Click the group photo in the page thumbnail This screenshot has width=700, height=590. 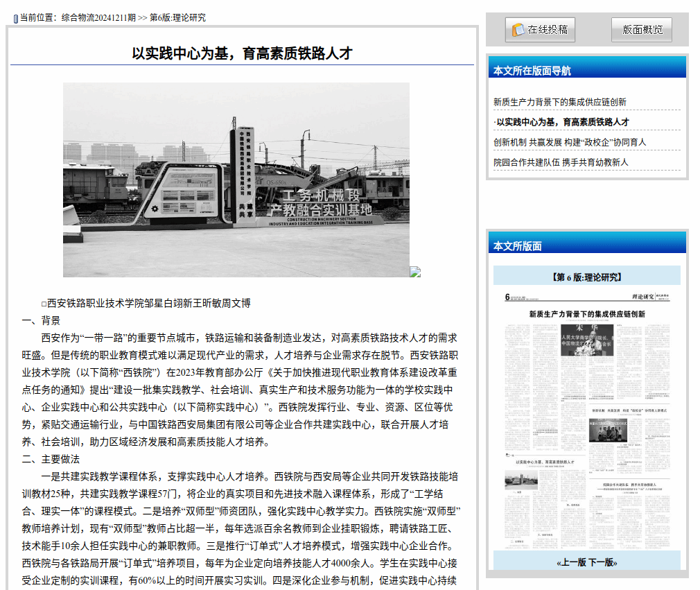(x=608, y=431)
